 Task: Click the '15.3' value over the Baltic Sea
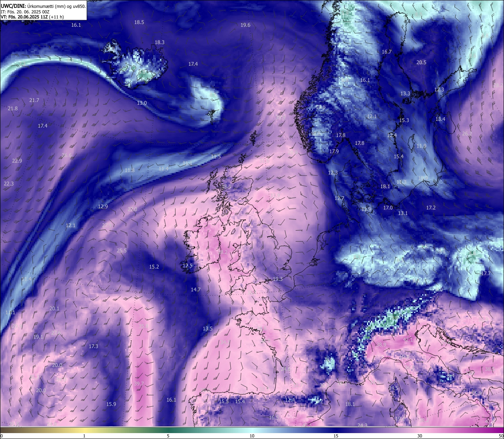coord(404,120)
